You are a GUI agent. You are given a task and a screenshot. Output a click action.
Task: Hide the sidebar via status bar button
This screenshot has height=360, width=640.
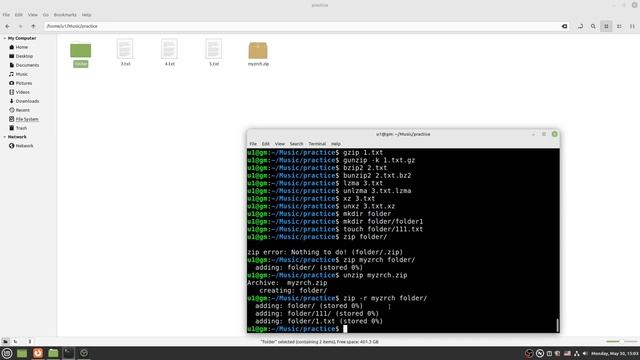(x=29, y=341)
